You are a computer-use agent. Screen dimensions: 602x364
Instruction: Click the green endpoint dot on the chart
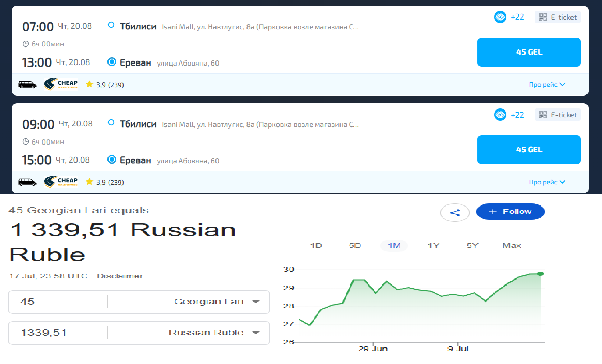coord(541,274)
